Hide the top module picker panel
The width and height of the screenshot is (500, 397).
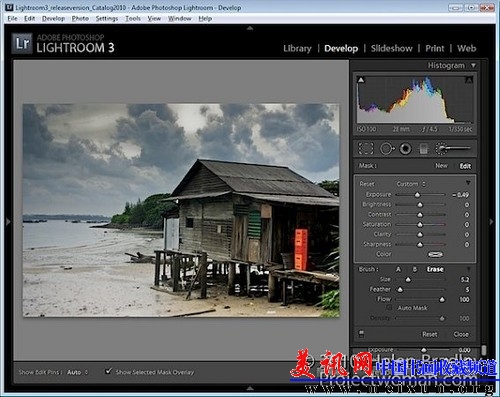pyautogui.click(x=250, y=28)
